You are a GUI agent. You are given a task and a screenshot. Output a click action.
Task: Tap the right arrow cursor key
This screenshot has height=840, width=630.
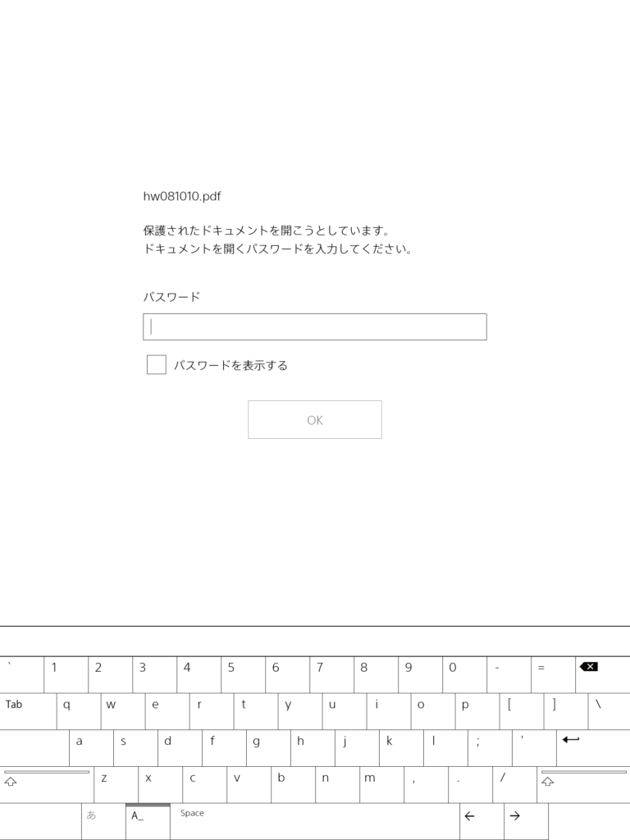tap(526, 821)
